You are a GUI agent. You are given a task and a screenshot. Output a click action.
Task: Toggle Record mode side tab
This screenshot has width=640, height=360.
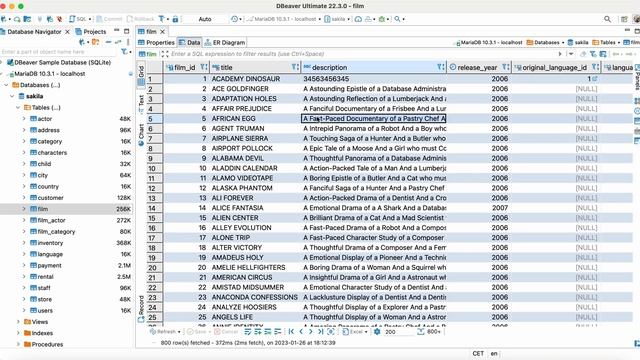pos(141,309)
